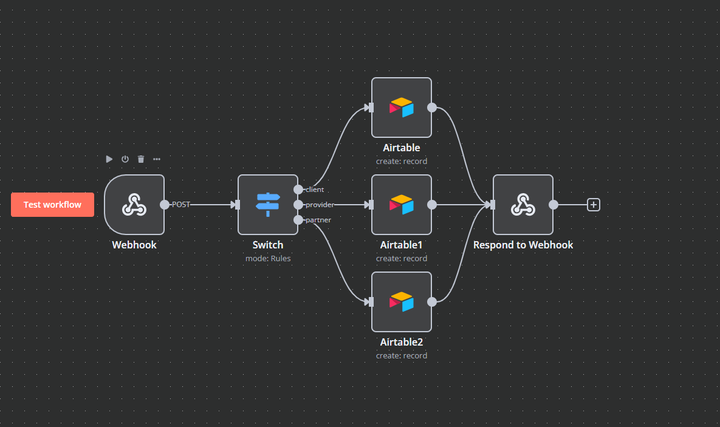Click the 'Switch' node label
Viewport: 720px width, 427px height.
[268, 245]
